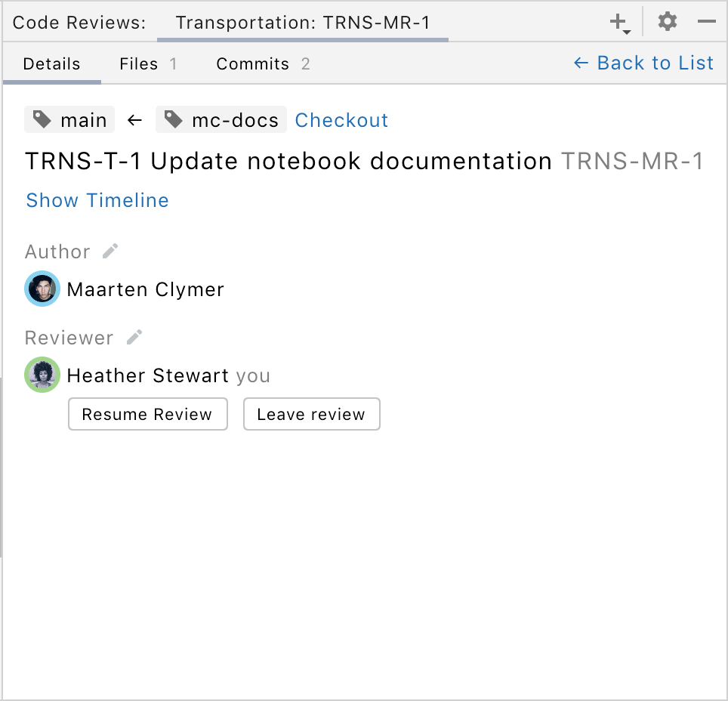The width and height of the screenshot is (728, 701).
Task: Click the Resume Review button
Action: click(x=148, y=414)
